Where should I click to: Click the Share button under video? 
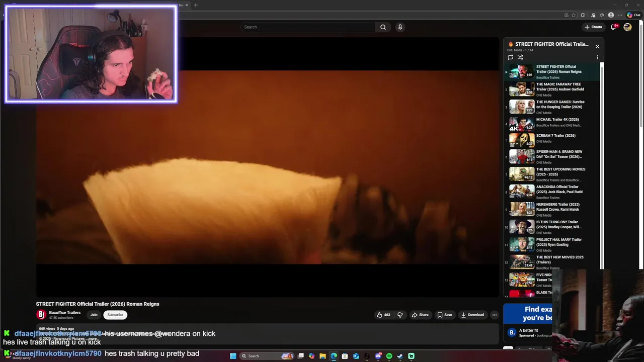point(420,315)
